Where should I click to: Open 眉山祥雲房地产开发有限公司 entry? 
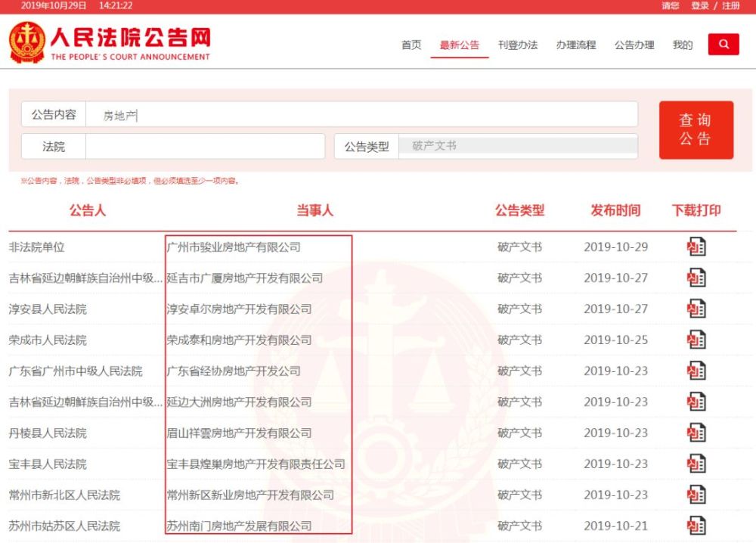coord(239,433)
